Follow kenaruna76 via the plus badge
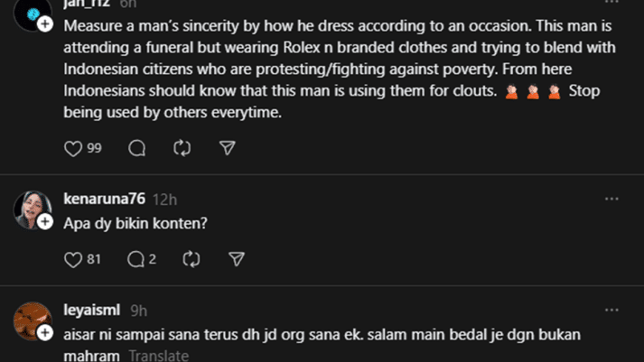The height and width of the screenshot is (362, 644). point(44,222)
